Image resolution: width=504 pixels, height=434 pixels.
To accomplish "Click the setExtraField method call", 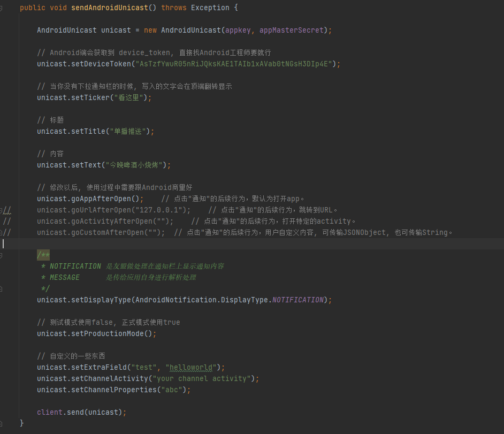I will click(99, 368).
